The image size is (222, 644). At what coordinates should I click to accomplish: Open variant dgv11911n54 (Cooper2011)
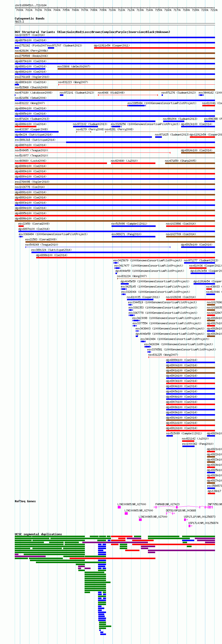pos(112,45)
